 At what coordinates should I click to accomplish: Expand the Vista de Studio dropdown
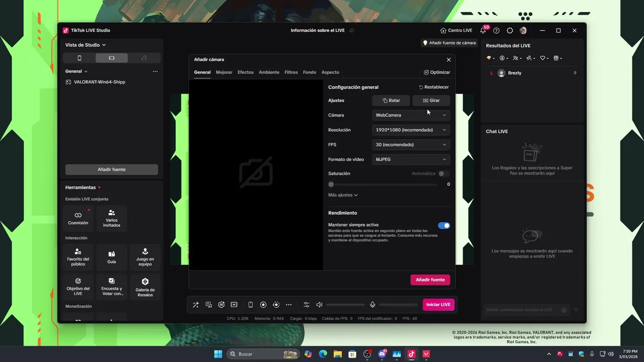point(86,45)
